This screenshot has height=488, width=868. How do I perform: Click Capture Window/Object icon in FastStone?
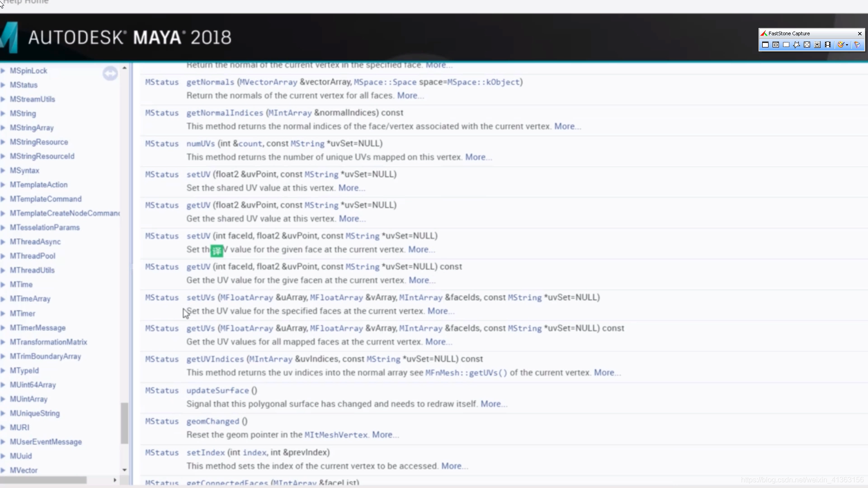point(776,45)
